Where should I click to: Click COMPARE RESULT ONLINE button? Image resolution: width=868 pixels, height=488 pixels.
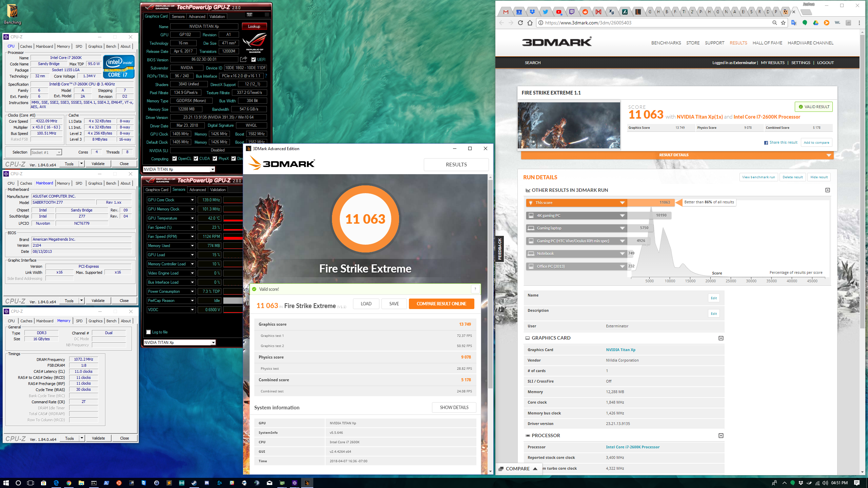pos(441,304)
